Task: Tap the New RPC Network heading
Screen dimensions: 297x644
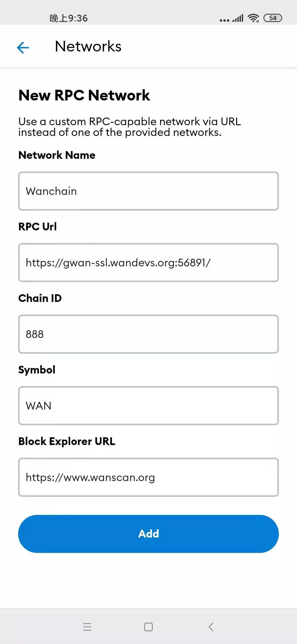Action: [84, 95]
